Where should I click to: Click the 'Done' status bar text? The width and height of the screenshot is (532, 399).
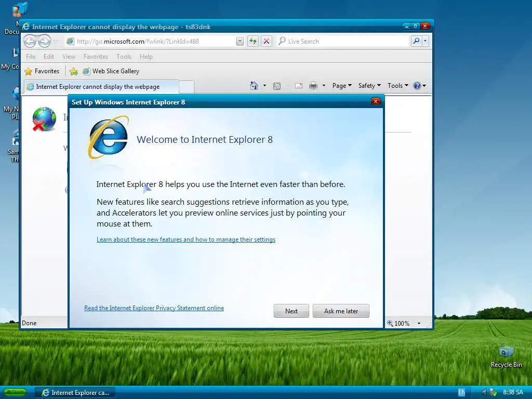29,323
